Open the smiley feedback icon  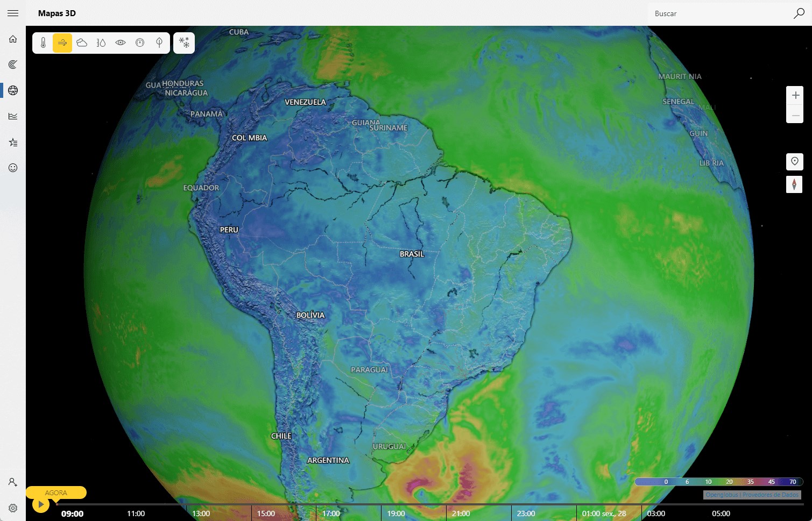click(13, 168)
